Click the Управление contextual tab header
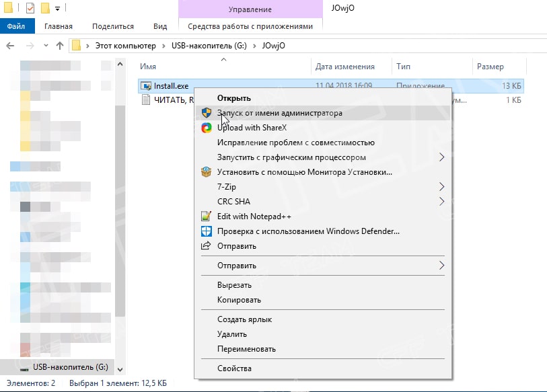The width and height of the screenshot is (547, 392). [250, 9]
